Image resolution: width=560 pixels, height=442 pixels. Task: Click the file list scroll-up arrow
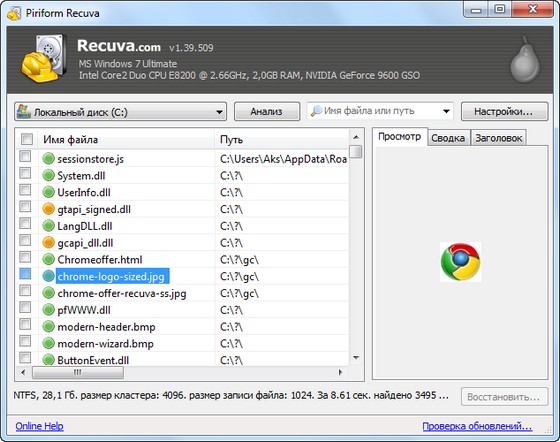[x=356, y=137]
